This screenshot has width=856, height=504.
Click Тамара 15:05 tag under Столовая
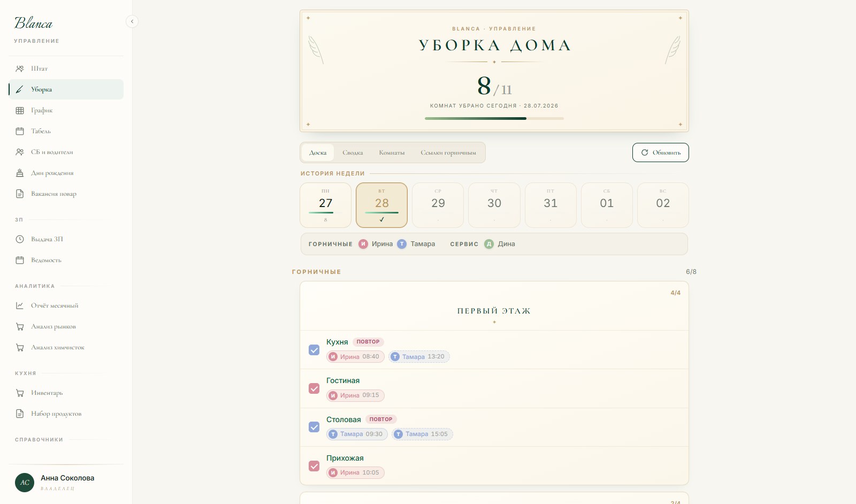tap(422, 434)
